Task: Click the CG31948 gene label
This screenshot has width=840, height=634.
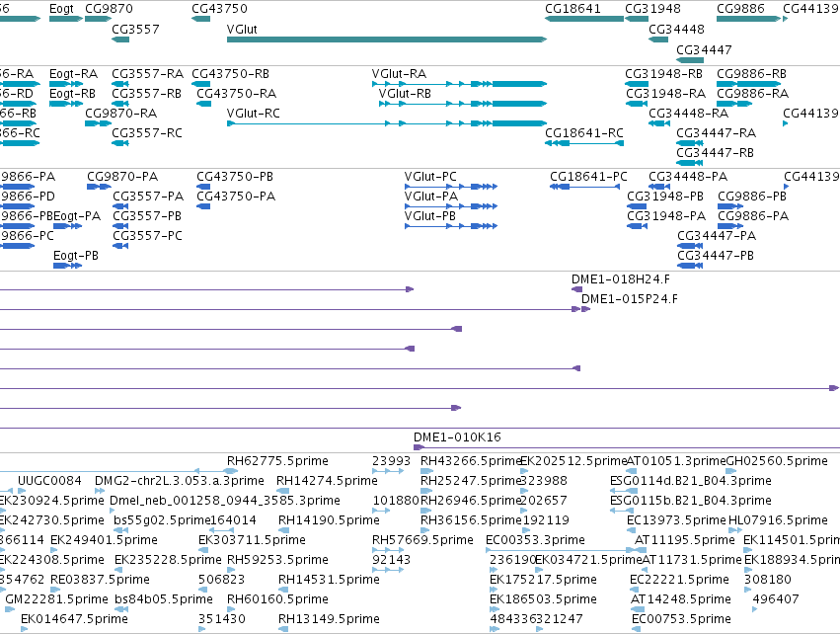Action: coord(652,9)
